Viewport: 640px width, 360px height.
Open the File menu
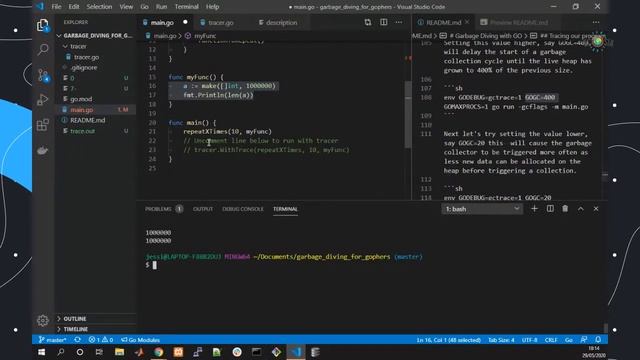(x=56, y=7)
